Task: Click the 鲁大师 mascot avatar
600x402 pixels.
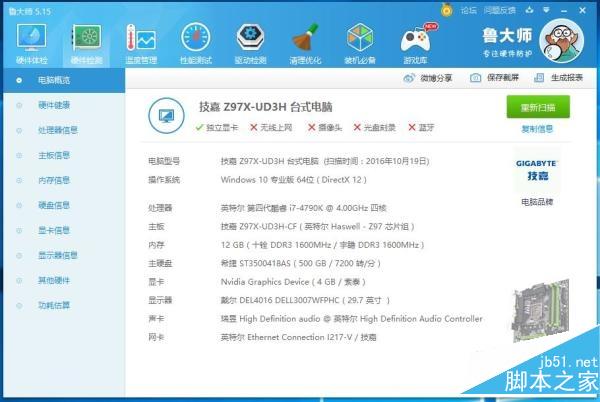Action: coord(561,41)
